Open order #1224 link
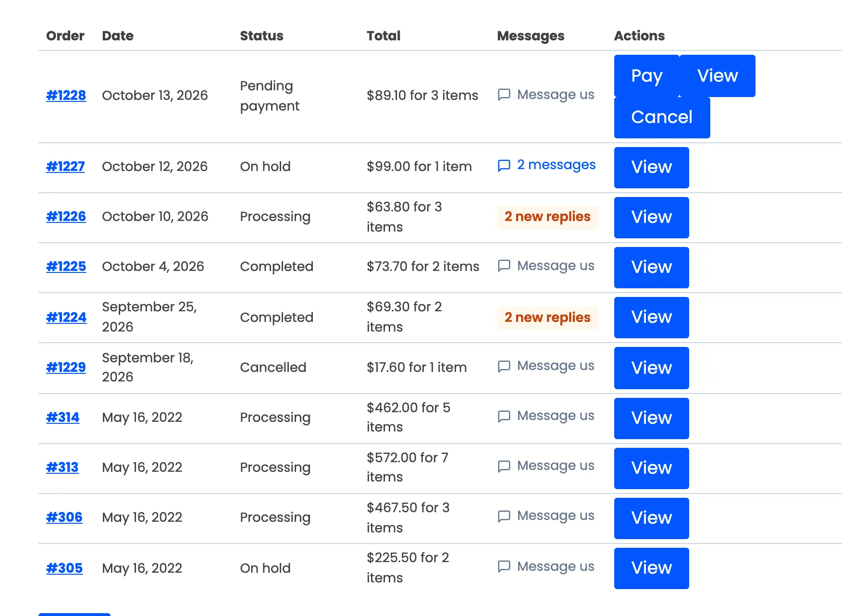The image size is (842, 616). [66, 317]
